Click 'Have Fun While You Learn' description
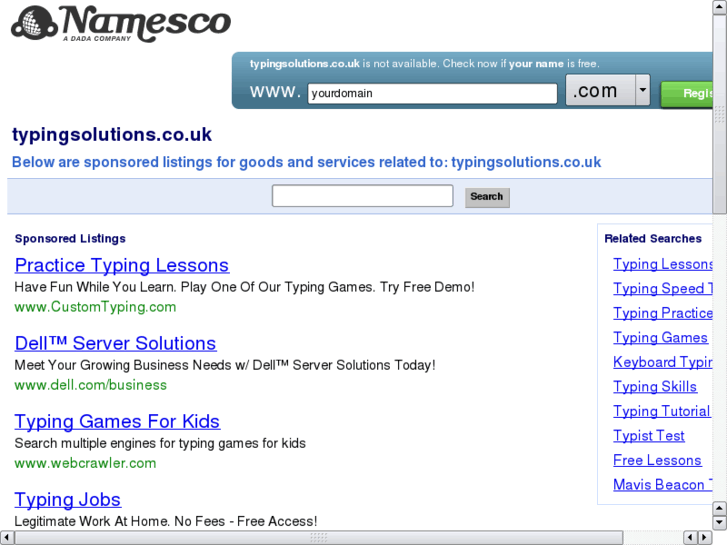Screen dimensions: 727x545 click(x=244, y=287)
